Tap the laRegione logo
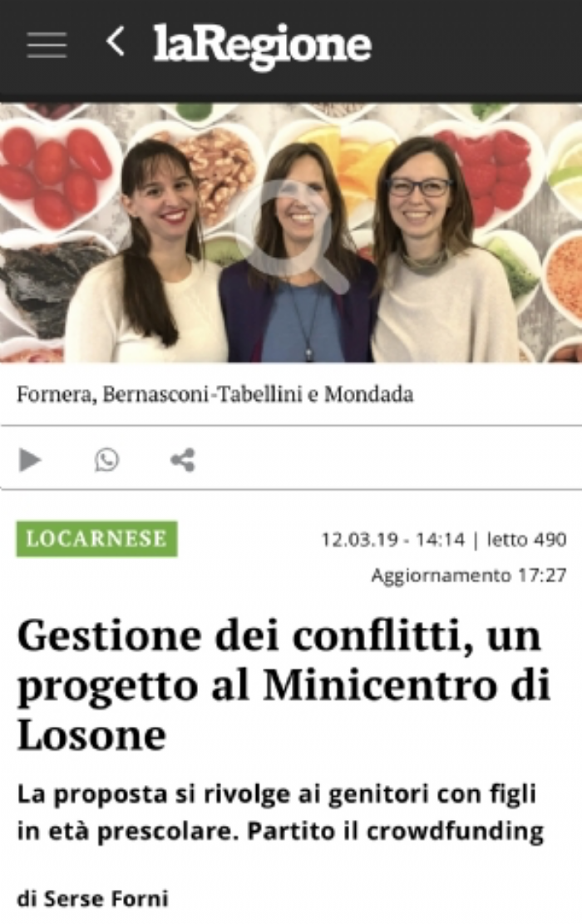The height and width of the screenshot is (924, 582). point(262,46)
